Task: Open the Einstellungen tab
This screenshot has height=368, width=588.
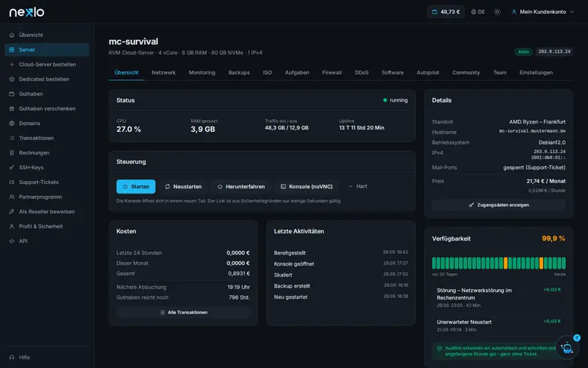Action: 536,72
